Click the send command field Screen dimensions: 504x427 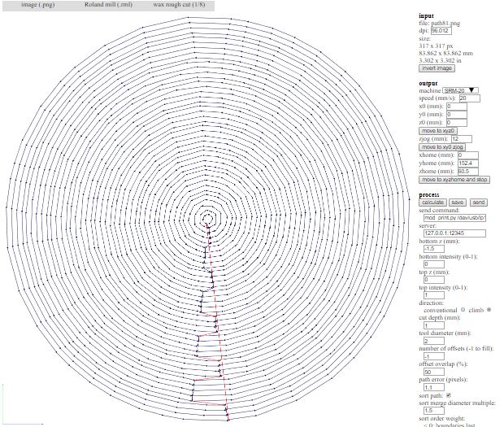click(x=454, y=218)
